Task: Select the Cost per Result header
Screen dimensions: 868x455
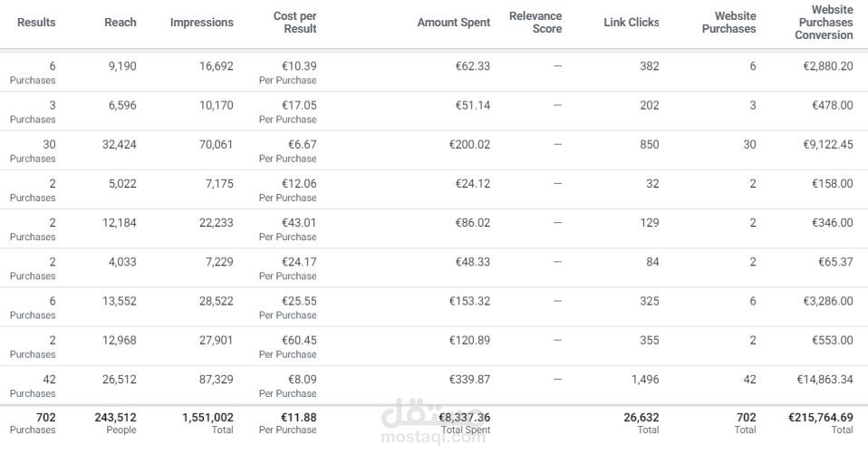Action: pyautogui.click(x=294, y=23)
